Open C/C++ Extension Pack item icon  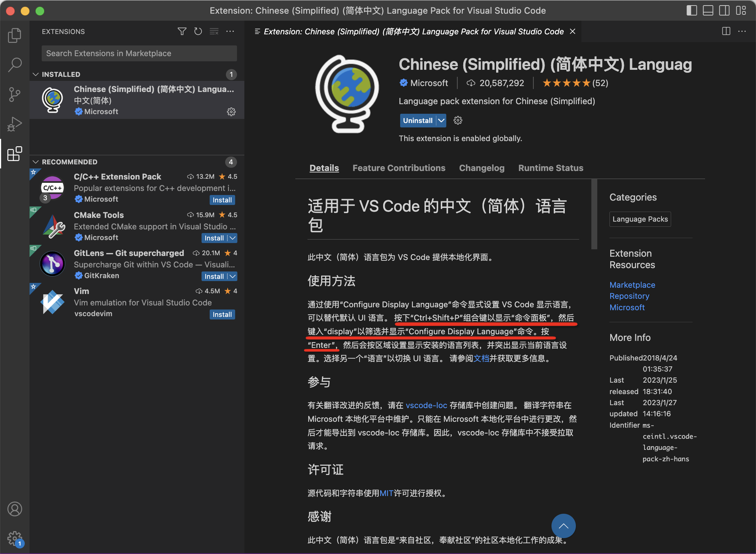click(52, 188)
